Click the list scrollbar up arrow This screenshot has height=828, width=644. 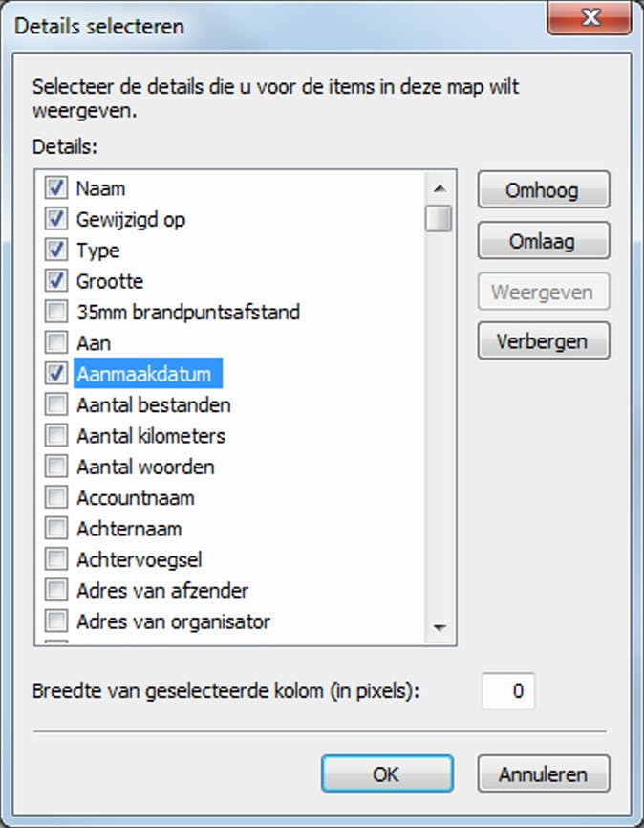pyautogui.click(x=440, y=188)
